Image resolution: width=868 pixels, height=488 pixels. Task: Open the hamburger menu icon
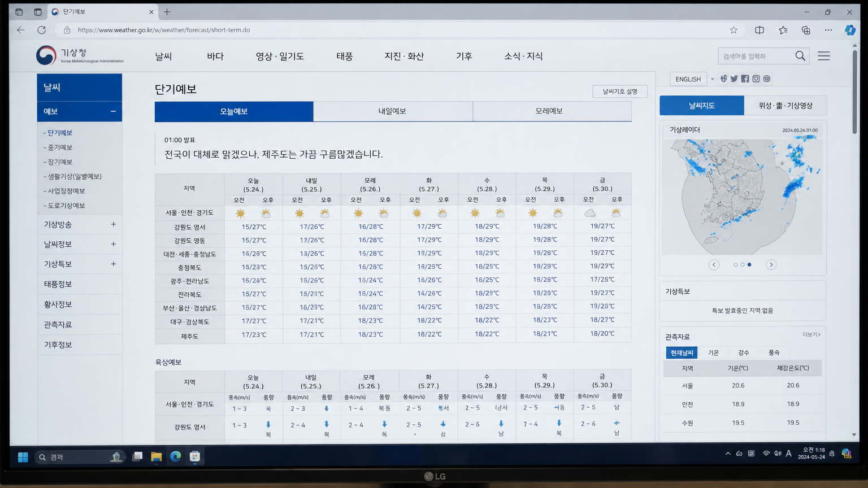[824, 56]
